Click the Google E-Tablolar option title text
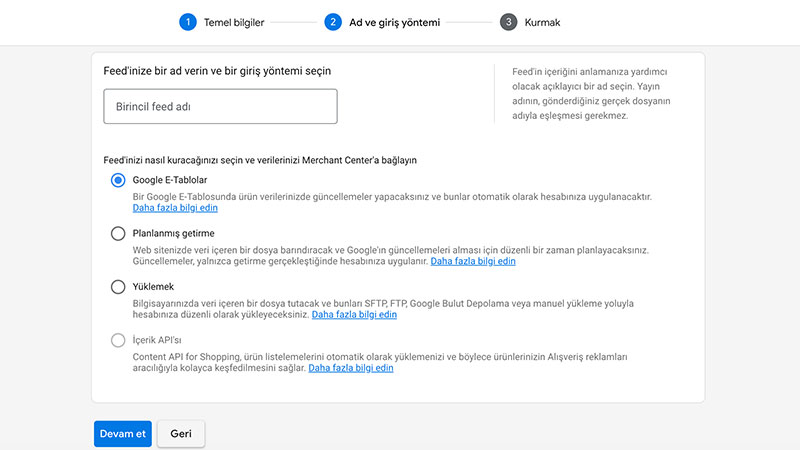Viewport: 800px width, 450px height. coord(170,181)
